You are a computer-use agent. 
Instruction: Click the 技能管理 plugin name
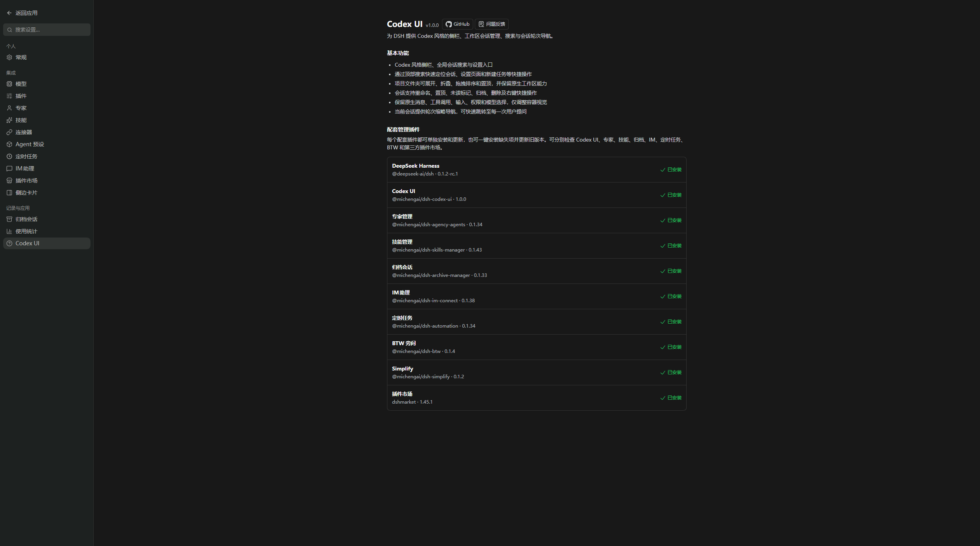tap(402, 242)
